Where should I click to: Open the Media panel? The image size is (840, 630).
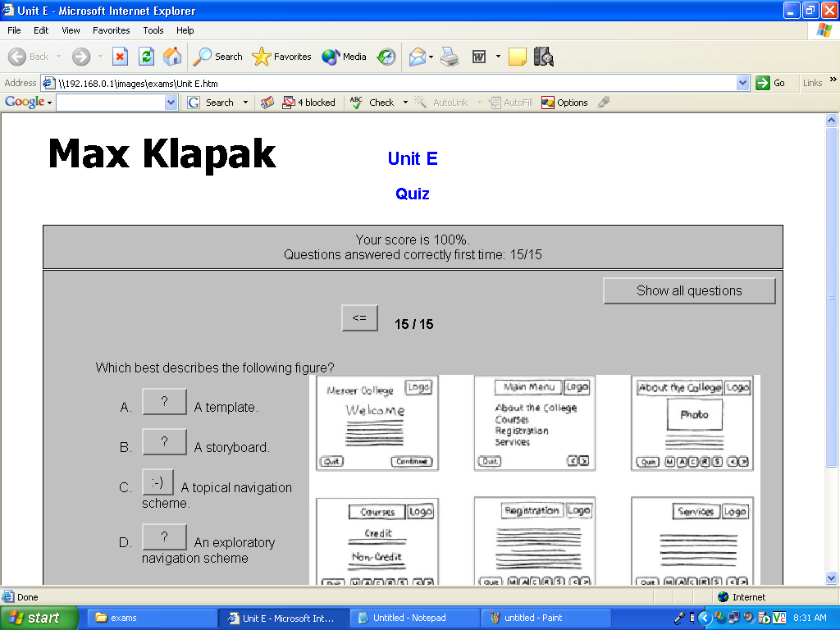click(344, 57)
